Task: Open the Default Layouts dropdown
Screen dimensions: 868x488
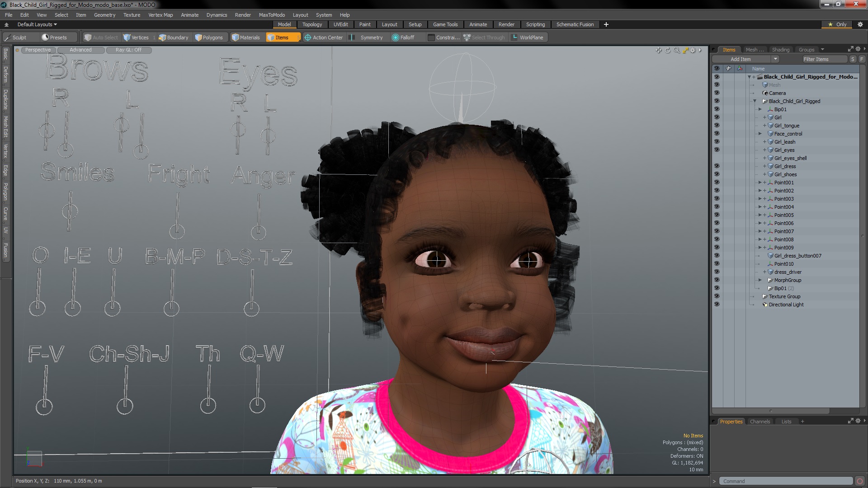Action: click(37, 24)
